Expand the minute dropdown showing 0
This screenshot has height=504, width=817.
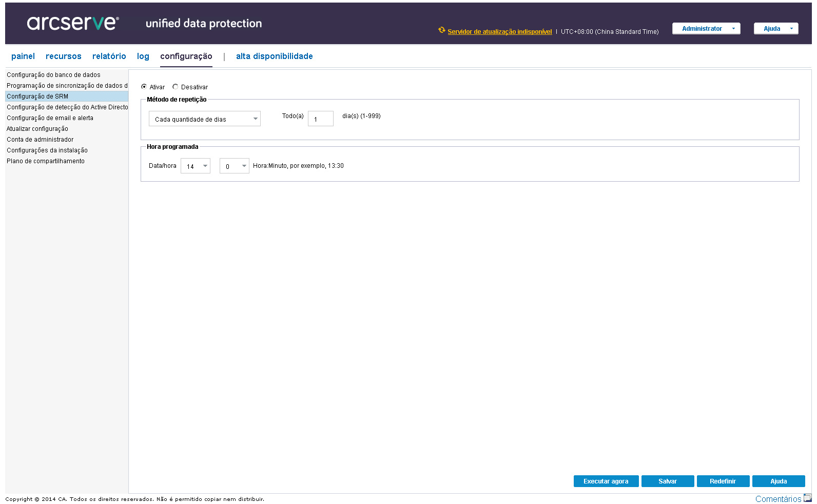235,166
